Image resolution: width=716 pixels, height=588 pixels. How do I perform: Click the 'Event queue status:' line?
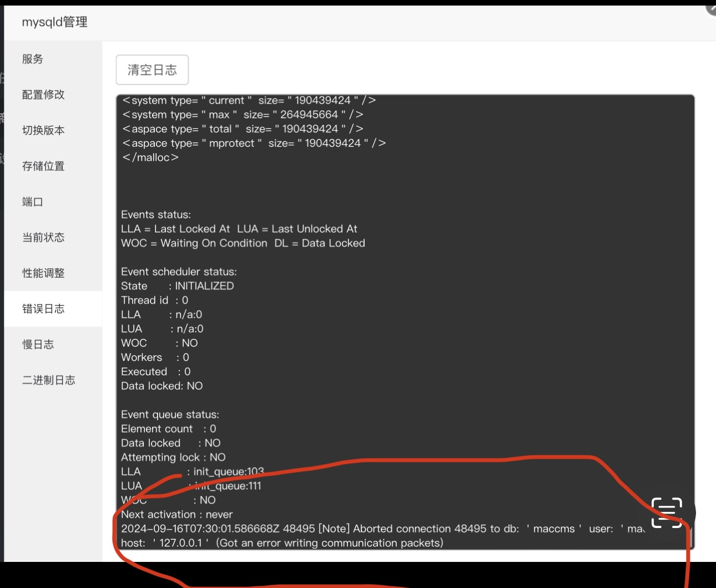170,415
